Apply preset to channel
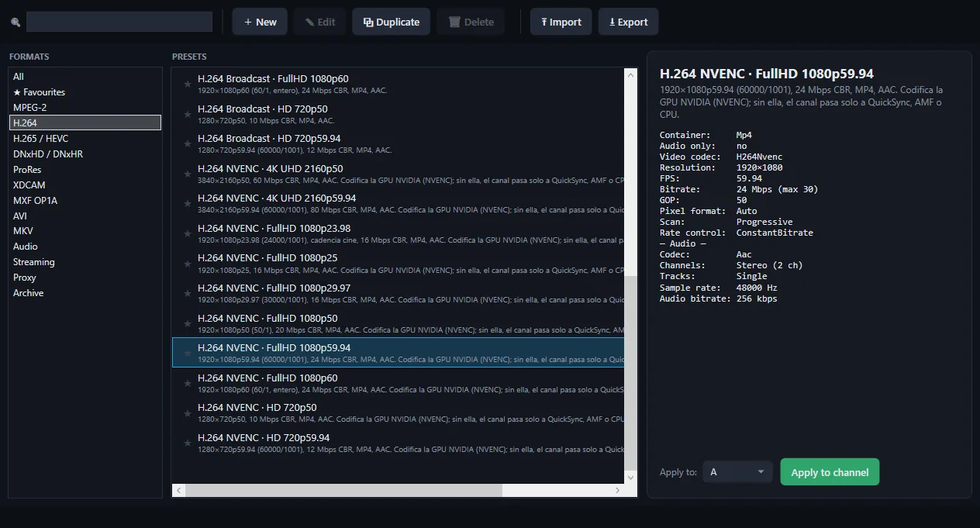 pyautogui.click(x=830, y=472)
